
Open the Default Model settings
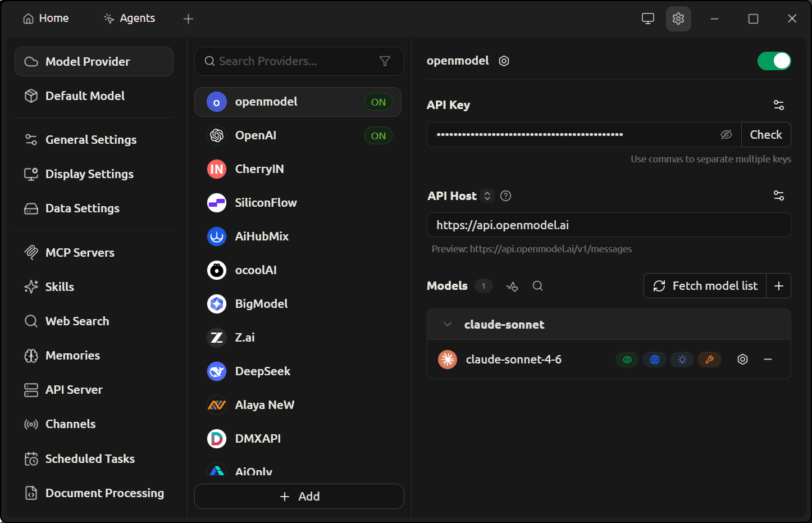[x=94, y=96]
